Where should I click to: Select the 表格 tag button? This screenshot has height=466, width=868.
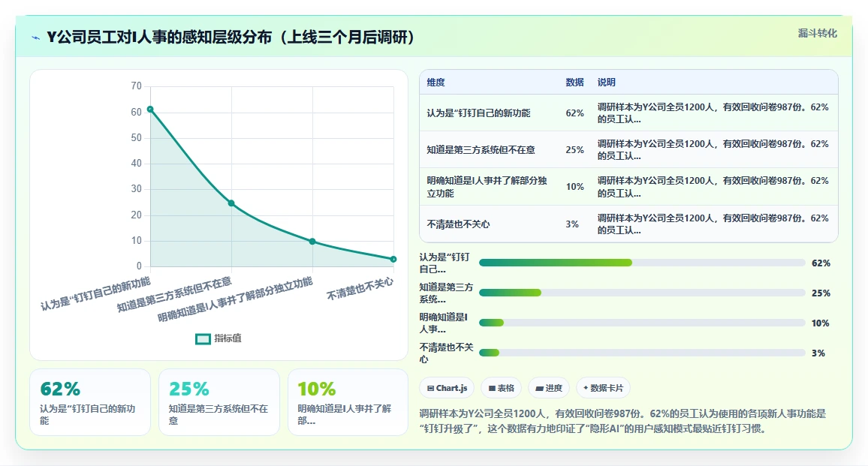[502, 388]
